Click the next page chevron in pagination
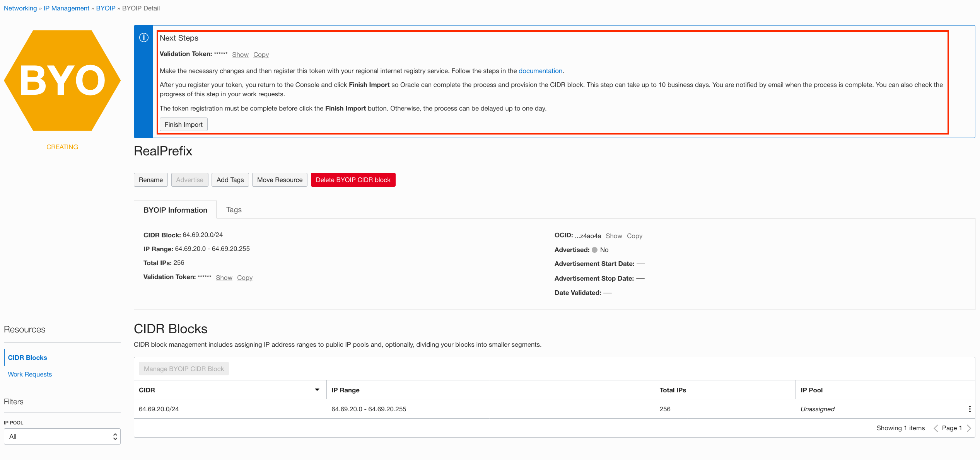 click(969, 428)
